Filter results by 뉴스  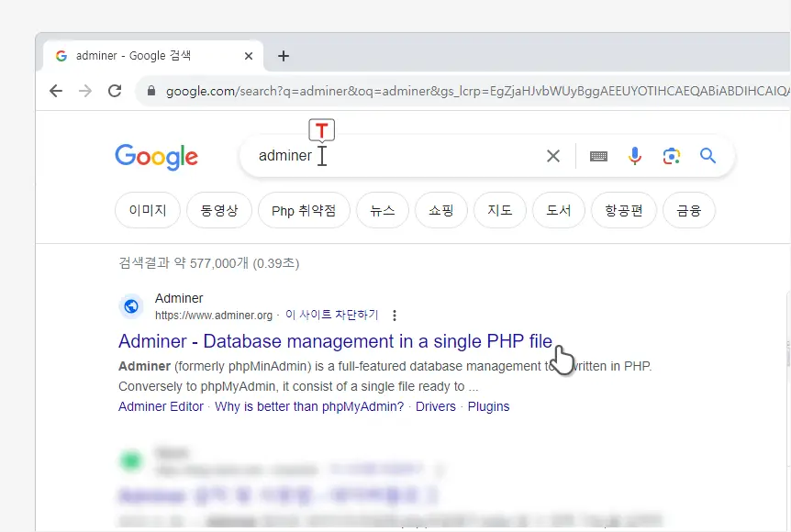click(x=383, y=210)
